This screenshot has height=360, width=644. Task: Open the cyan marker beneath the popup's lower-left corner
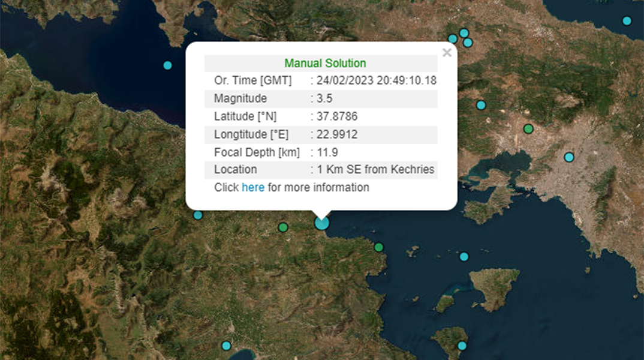[x=198, y=215]
